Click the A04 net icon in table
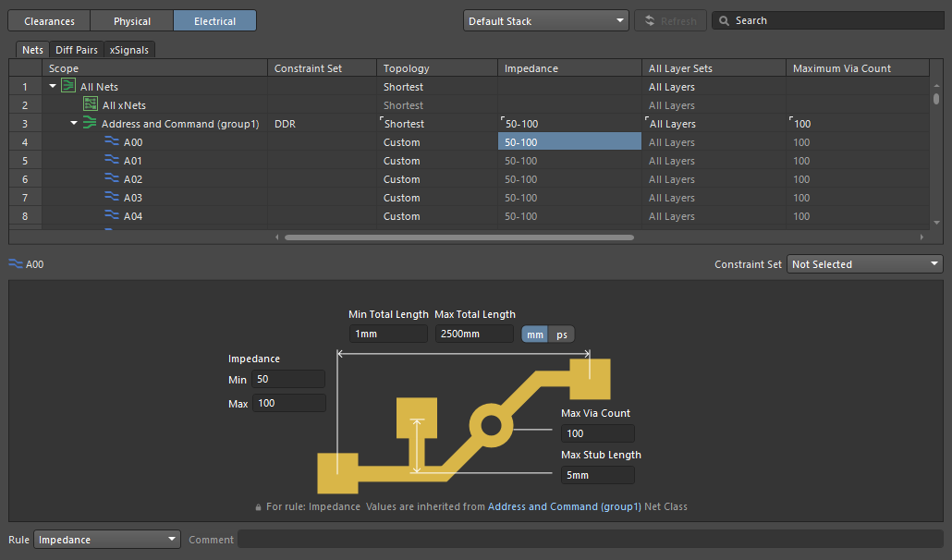The height and width of the screenshot is (560, 952). pos(112,216)
